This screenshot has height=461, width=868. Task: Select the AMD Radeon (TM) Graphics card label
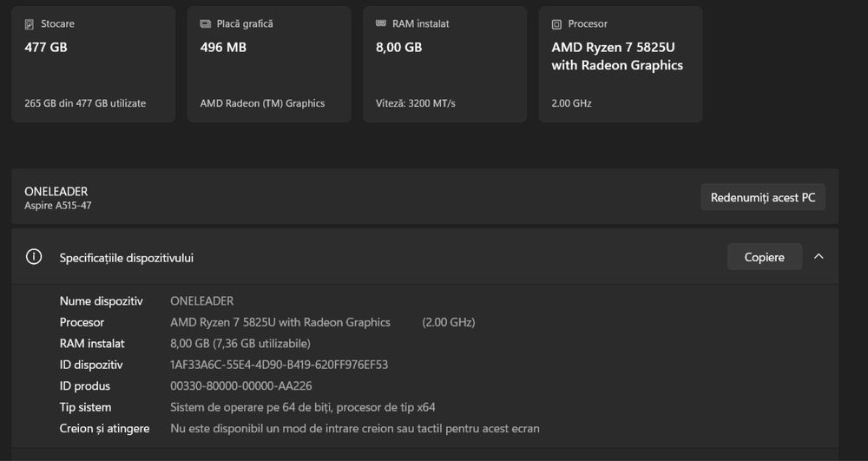click(262, 103)
